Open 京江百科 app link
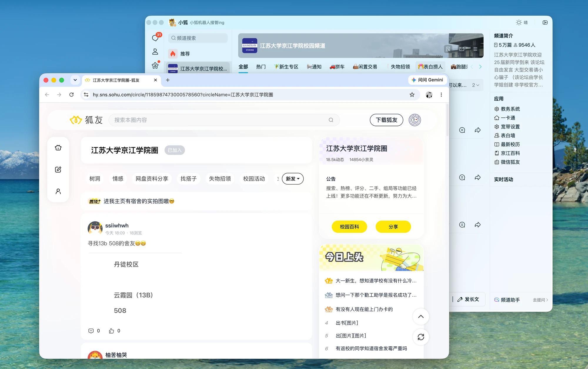Viewport: 588px width, 369px height. 507,153
